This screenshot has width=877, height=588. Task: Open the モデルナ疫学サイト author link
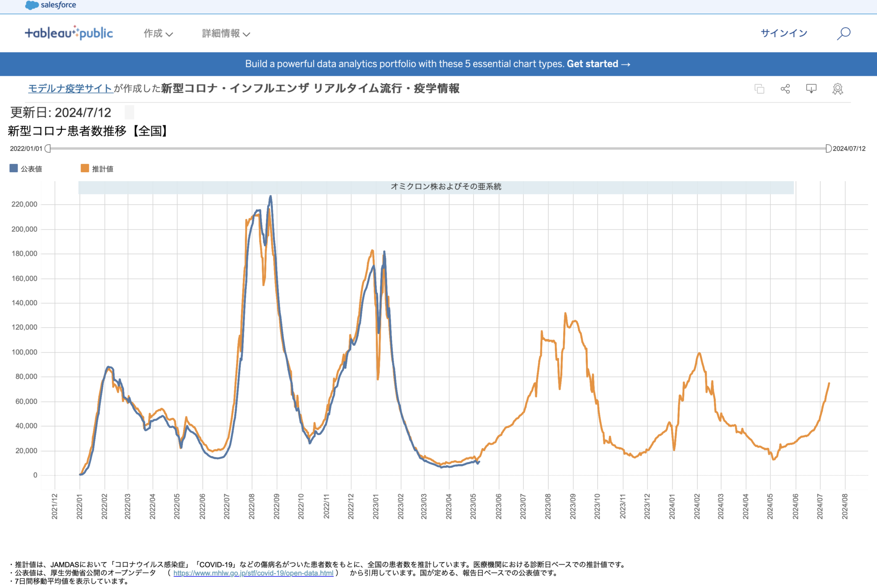[x=70, y=88]
